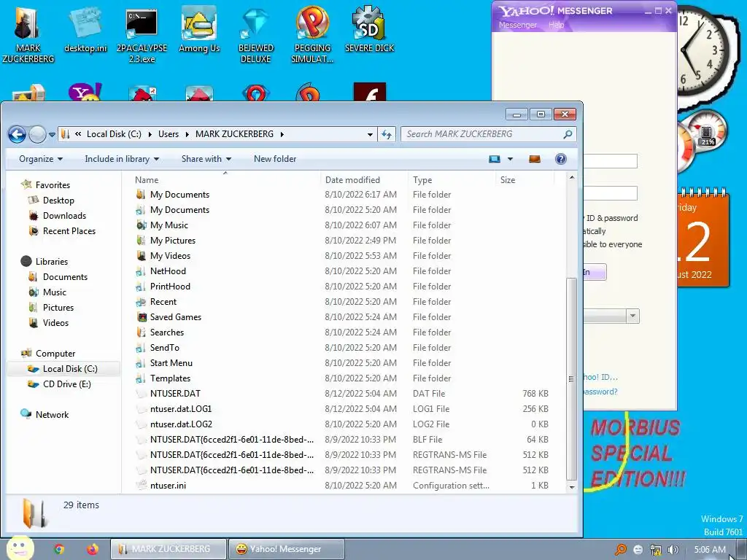The height and width of the screenshot is (560, 747).
Task: Sort by the Size column header
Action: pyautogui.click(x=525, y=180)
